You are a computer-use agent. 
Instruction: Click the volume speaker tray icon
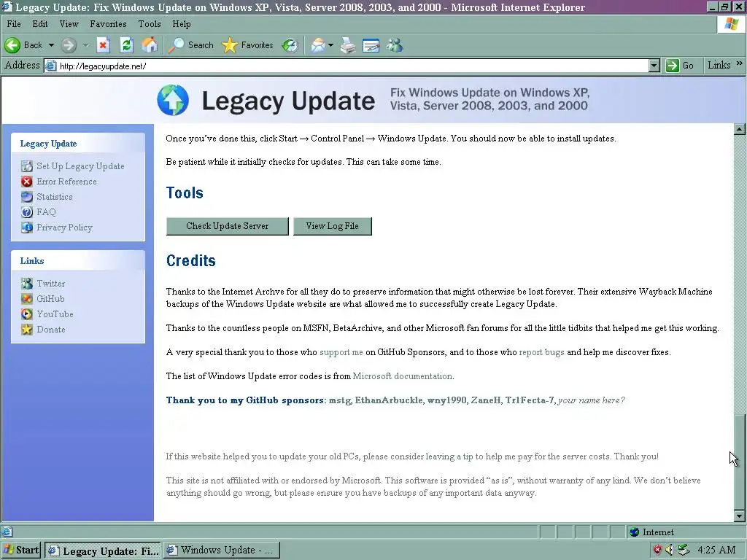[670, 550]
